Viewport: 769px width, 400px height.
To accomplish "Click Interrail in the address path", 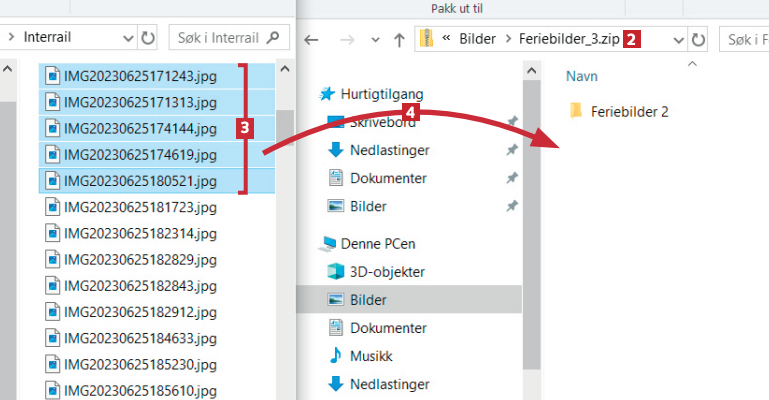I will (47, 37).
